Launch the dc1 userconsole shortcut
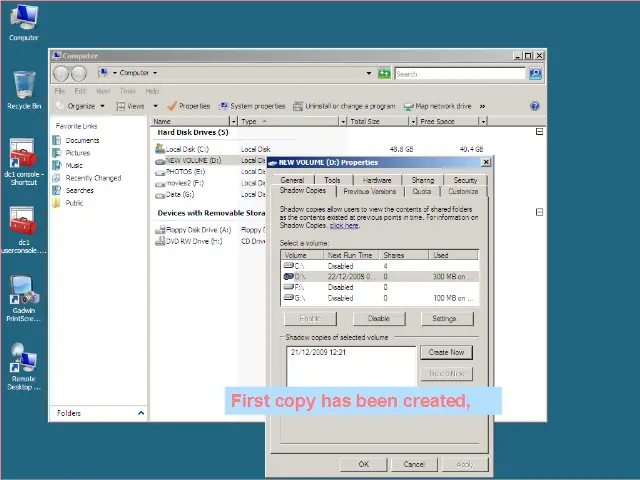Viewport: 640px width, 480px height. pos(24,230)
